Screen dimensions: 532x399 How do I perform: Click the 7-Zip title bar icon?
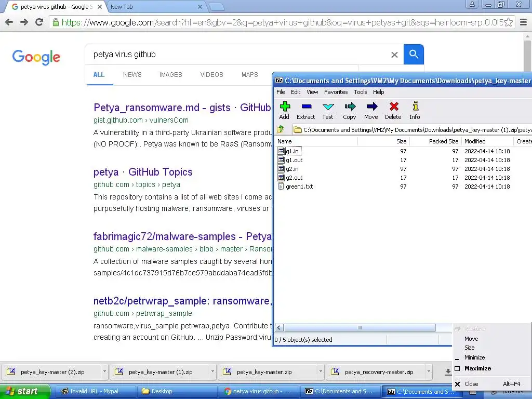tap(279, 81)
